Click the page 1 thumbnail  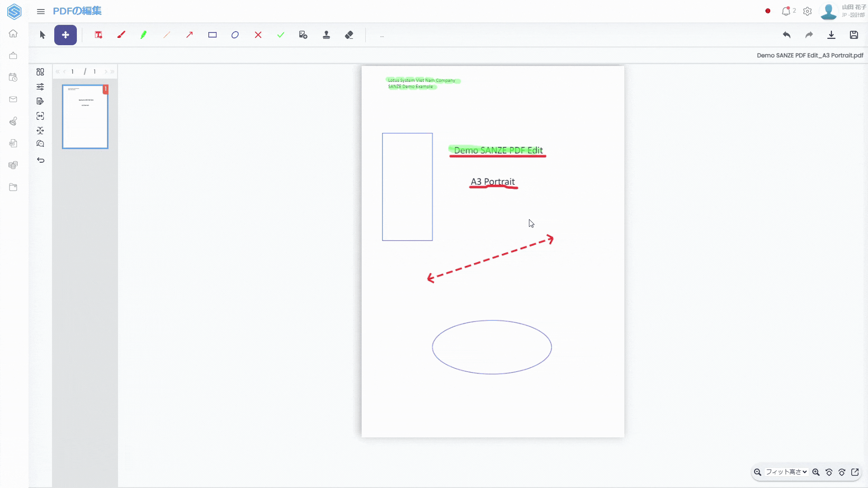pyautogui.click(x=85, y=117)
